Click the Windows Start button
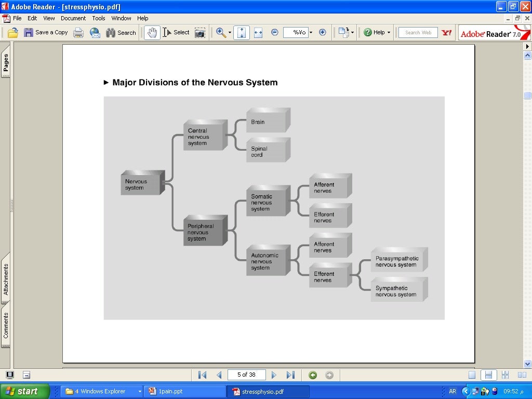Image resolution: width=532 pixels, height=399 pixels. (25, 392)
